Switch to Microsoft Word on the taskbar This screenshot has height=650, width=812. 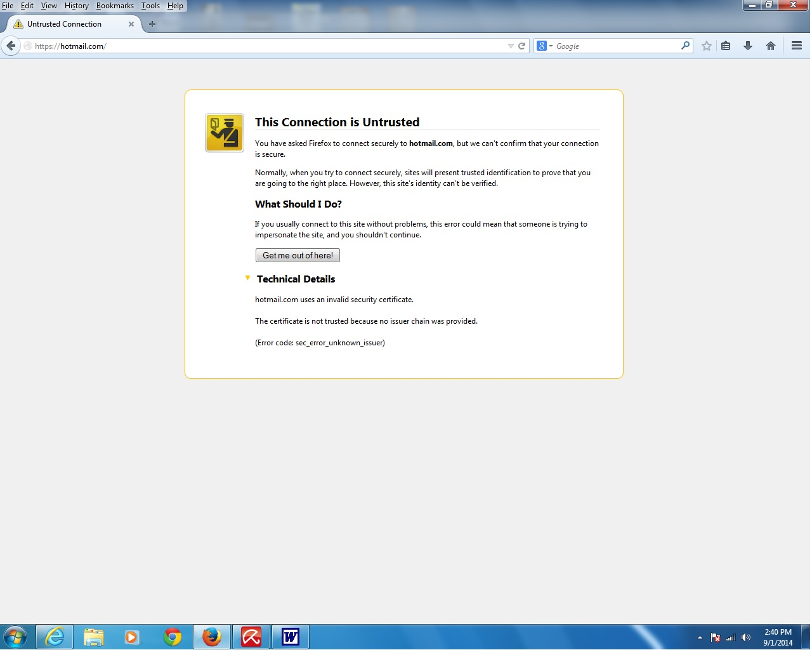291,637
